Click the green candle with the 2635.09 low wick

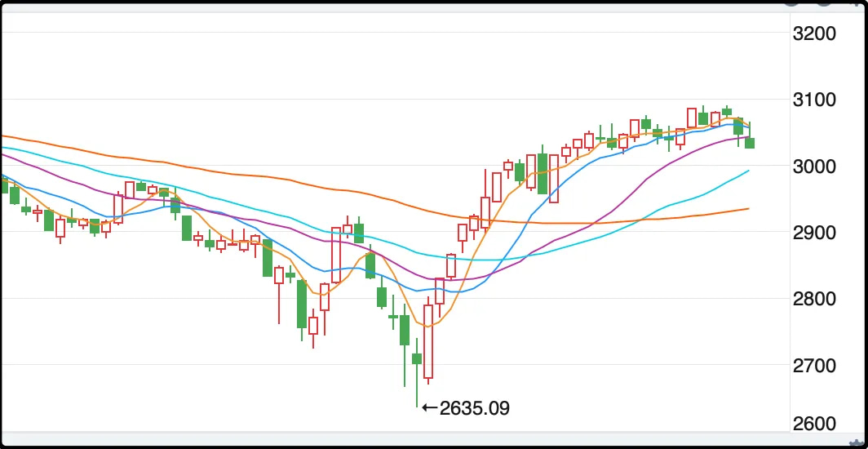click(417, 358)
